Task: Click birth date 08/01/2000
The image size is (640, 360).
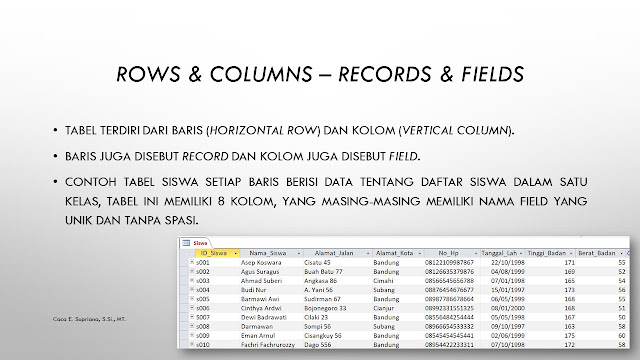Action: (508, 308)
